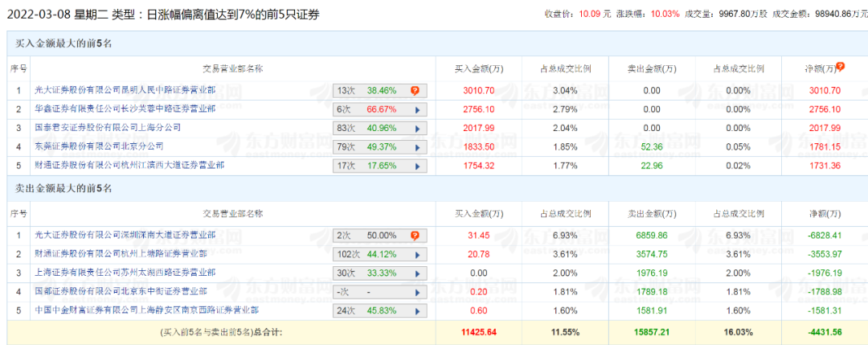Select buy amount 31.45 cell

pyautogui.click(x=478, y=236)
